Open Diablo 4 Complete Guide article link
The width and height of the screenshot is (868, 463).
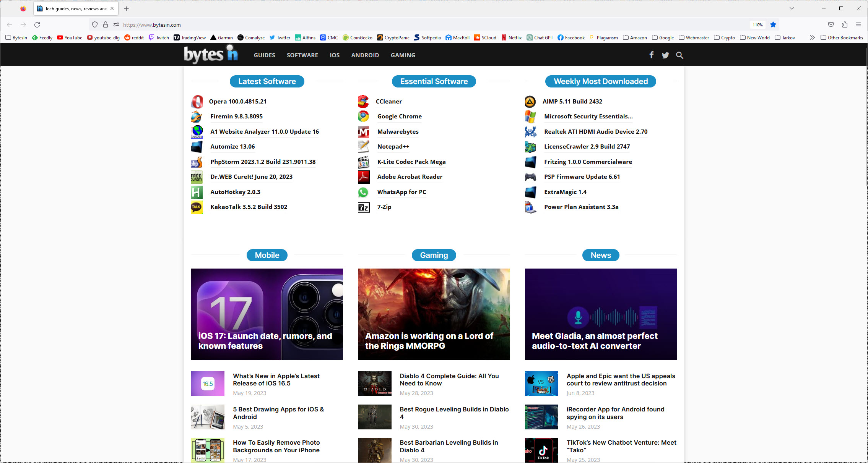pos(449,380)
